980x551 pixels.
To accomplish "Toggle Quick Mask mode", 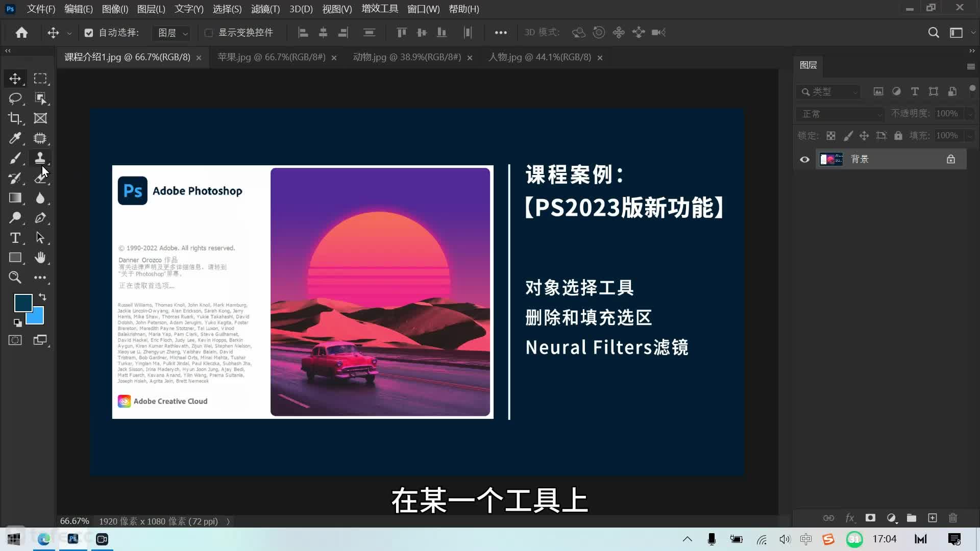I will pos(15,340).
